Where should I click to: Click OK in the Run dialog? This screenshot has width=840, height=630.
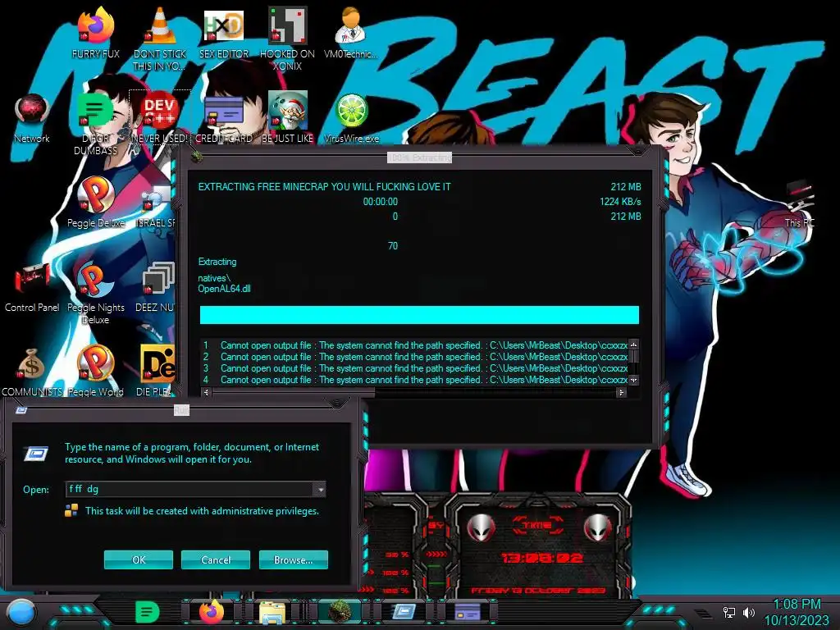[138, 559]
